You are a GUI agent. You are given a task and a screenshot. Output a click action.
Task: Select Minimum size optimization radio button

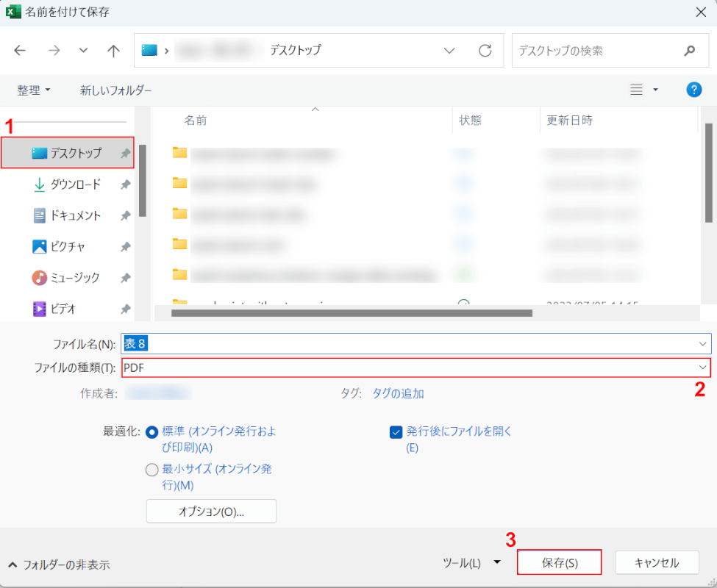[x=152, y=469]
